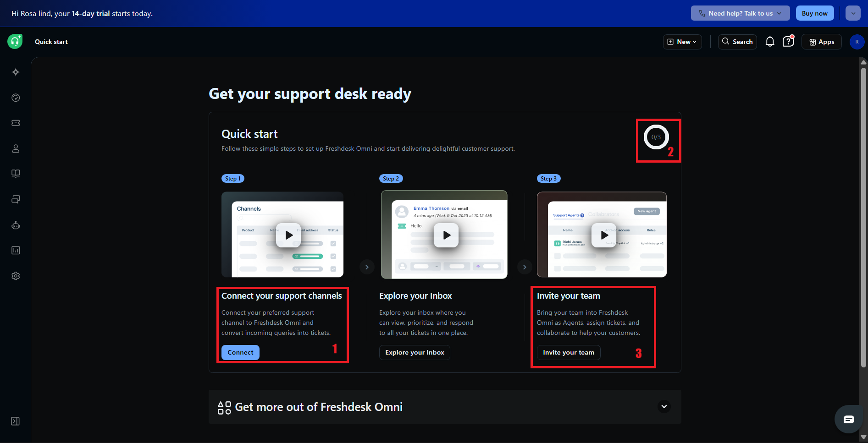Open the Analytics chart sidebar icon

click(16, 250)
